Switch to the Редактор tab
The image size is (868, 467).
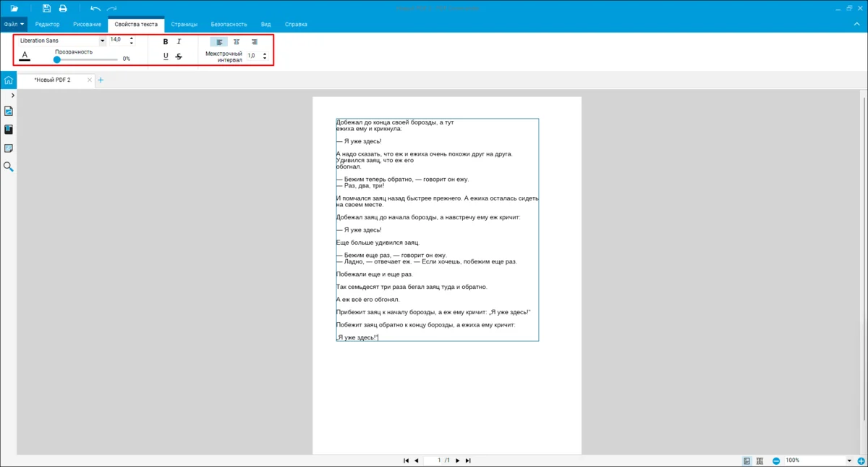click(48, 24)
